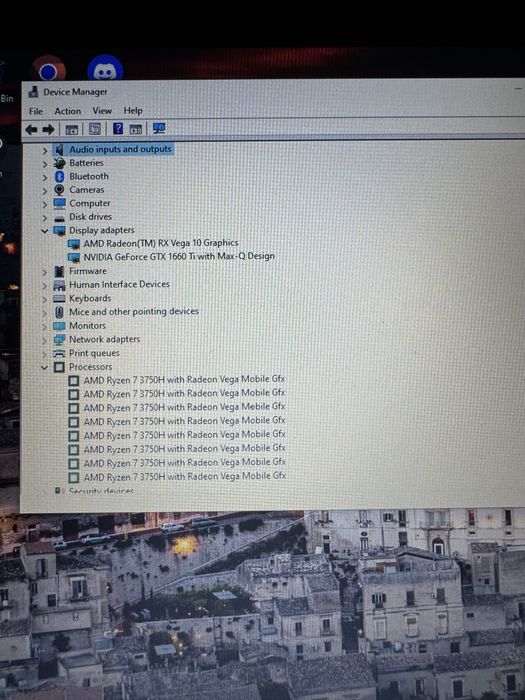Open the Help menu
This screenshot has height=700, width=525.
point(133,110)
